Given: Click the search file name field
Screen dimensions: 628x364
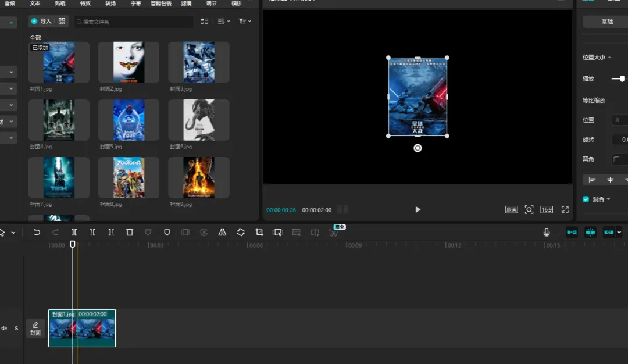Looking at the screenshot, I should tap(134, 22).
